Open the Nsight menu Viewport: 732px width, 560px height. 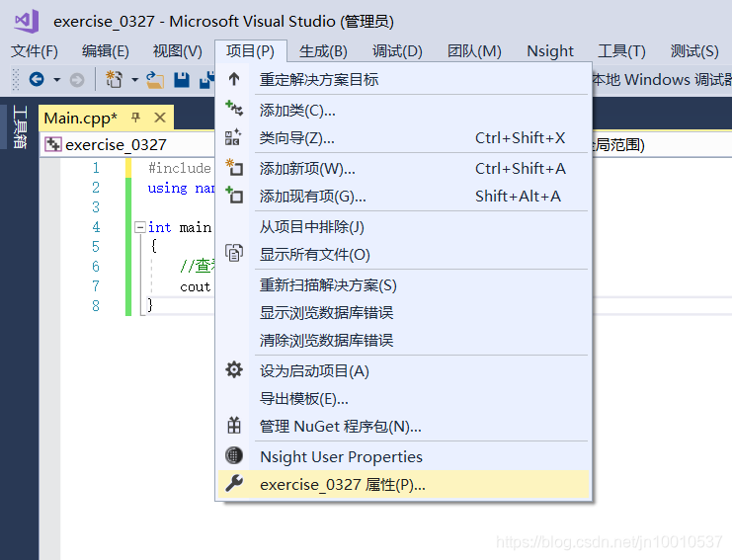click(x=550, y=51)
